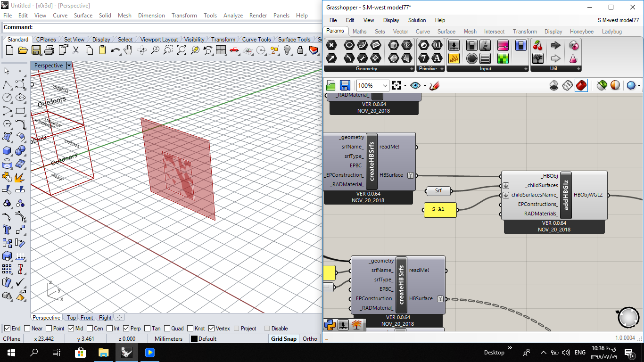
Task: Expand the Util panel options
Action: 578,69
